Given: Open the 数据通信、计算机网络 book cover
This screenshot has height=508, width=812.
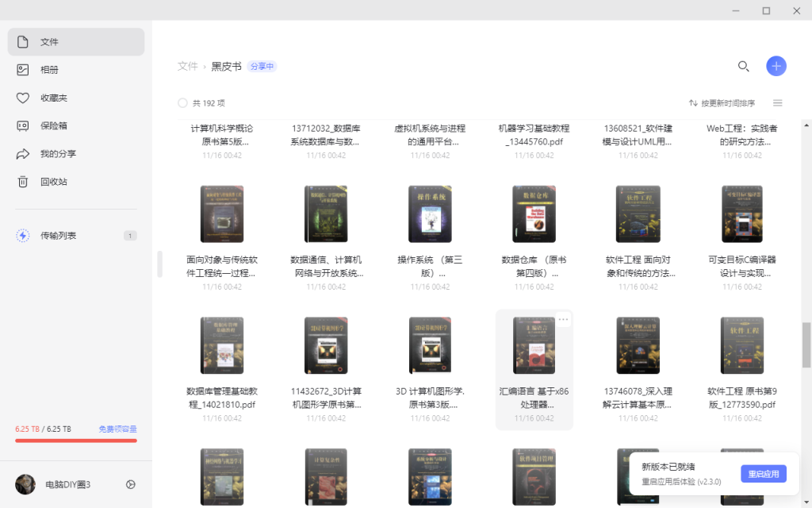Looking at the screenshot, I should pos(326,214).
